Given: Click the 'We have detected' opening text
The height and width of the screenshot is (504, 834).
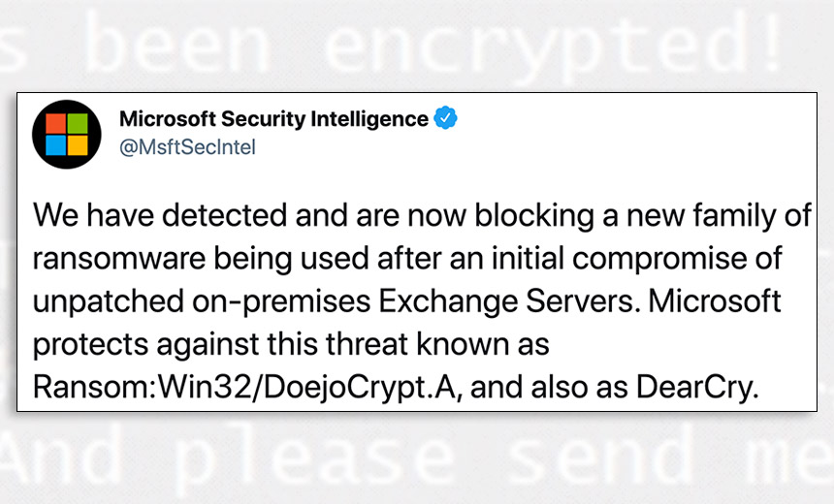Looking at the screenshot, I should (x=160, y=215).
